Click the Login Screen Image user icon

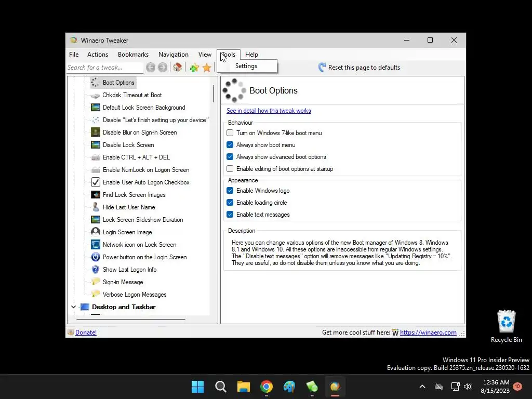(x=96, y=232)
